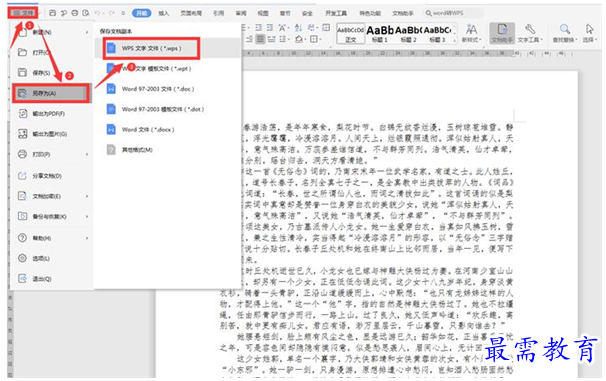Click the shading paint bucket icon
The width and height of the screenshot is (606, 381).
point(300,39)
